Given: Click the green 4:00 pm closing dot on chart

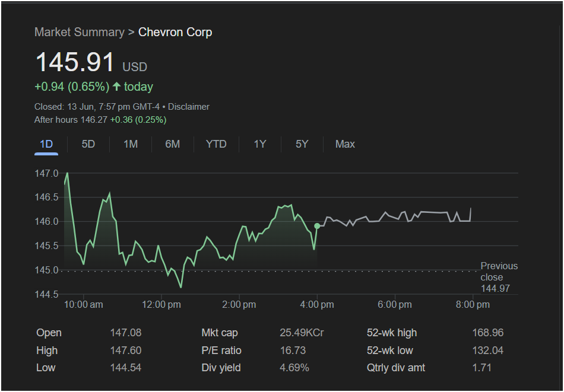Looking at the screenshot, I should tap(317, 226).
